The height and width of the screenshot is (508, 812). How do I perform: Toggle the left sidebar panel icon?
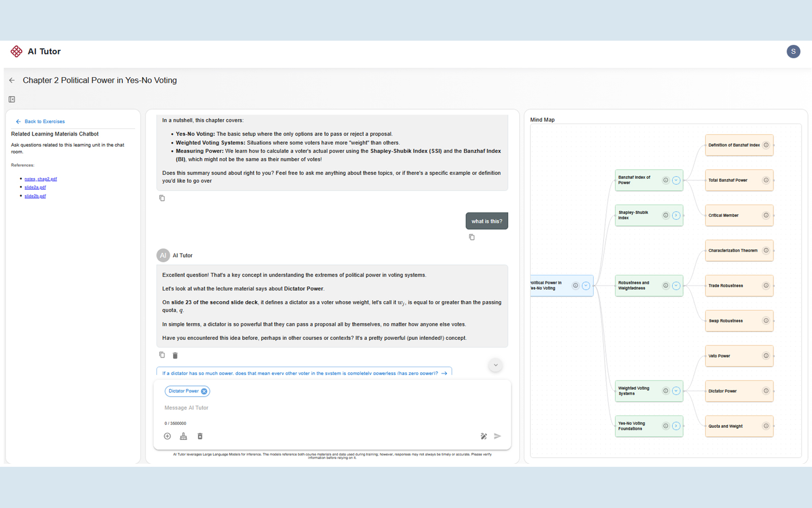pyautogui.click(x=12, y=100)
